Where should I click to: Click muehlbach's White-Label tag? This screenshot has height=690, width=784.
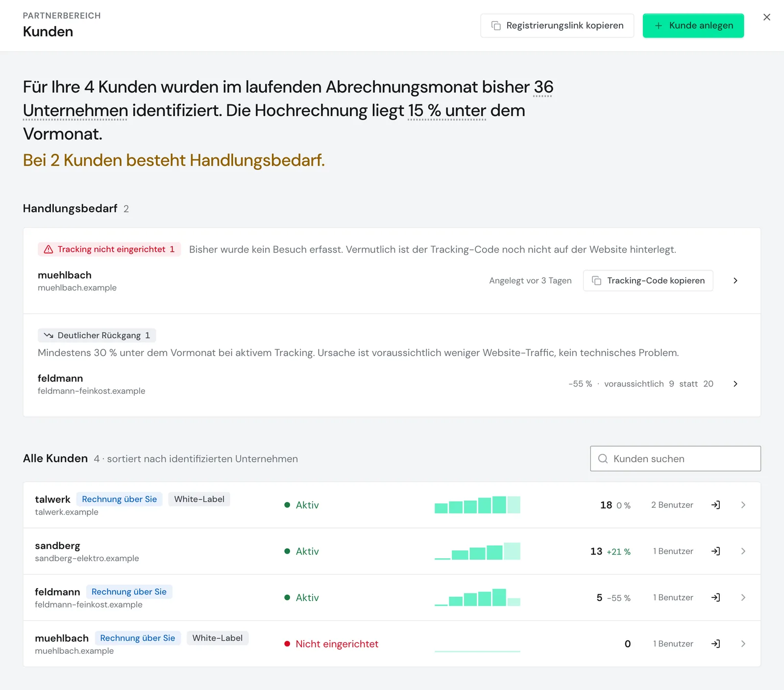point(217,638)
